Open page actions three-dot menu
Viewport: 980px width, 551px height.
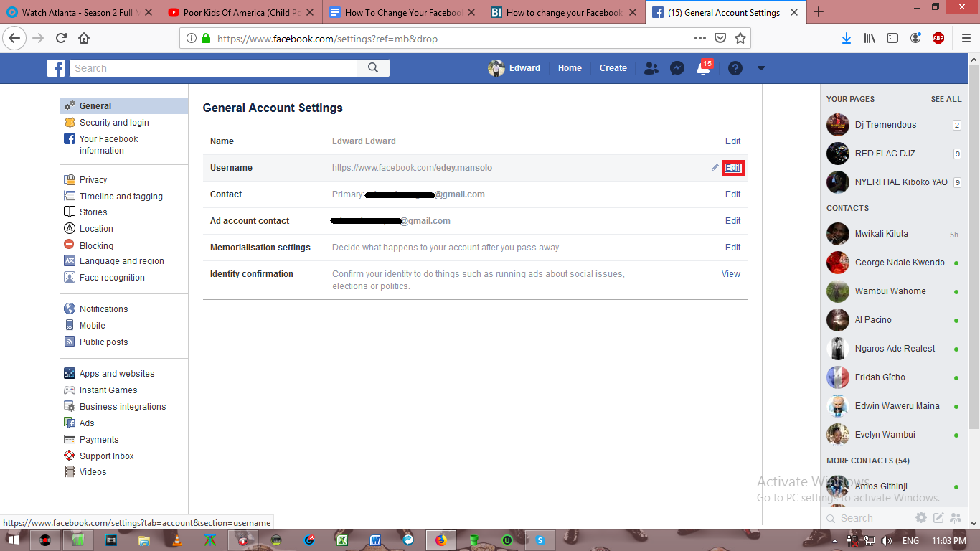tap(700, 38)
